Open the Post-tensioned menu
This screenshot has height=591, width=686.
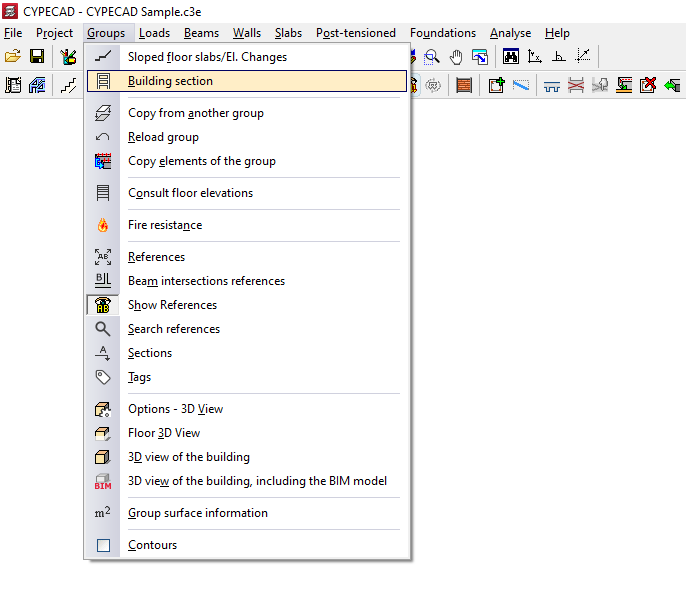pos(356,33)
